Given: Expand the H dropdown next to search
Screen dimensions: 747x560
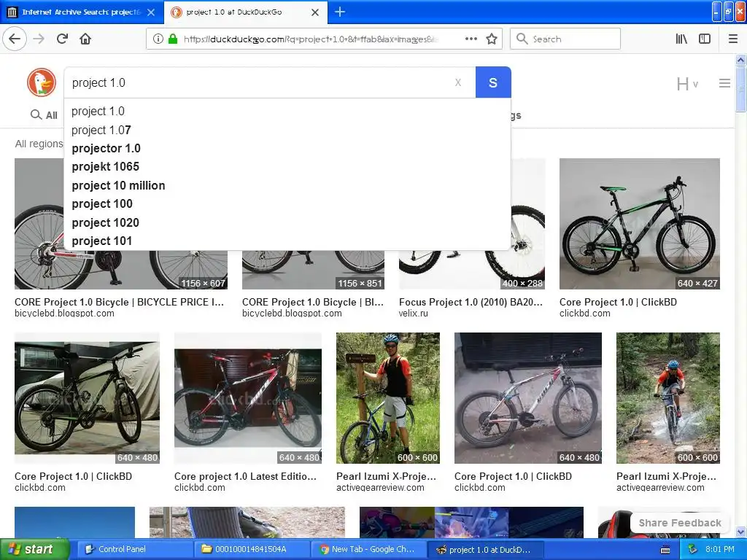Looking at the screenshot, I should click(687, 84).
